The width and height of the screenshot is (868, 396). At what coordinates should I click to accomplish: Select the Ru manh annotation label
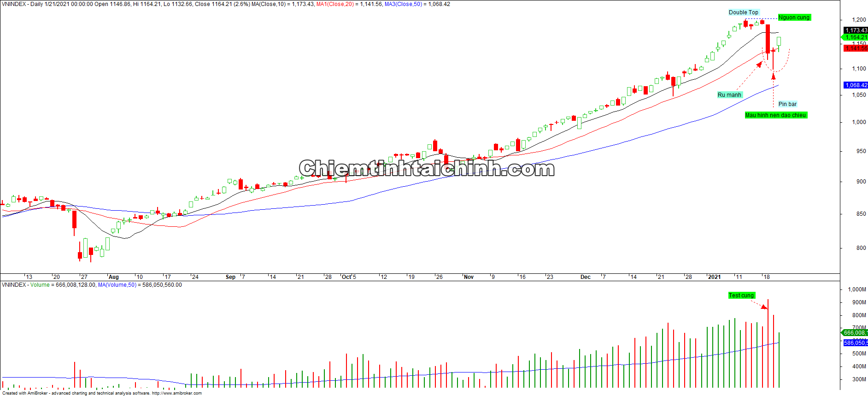(x=729, y=95)
